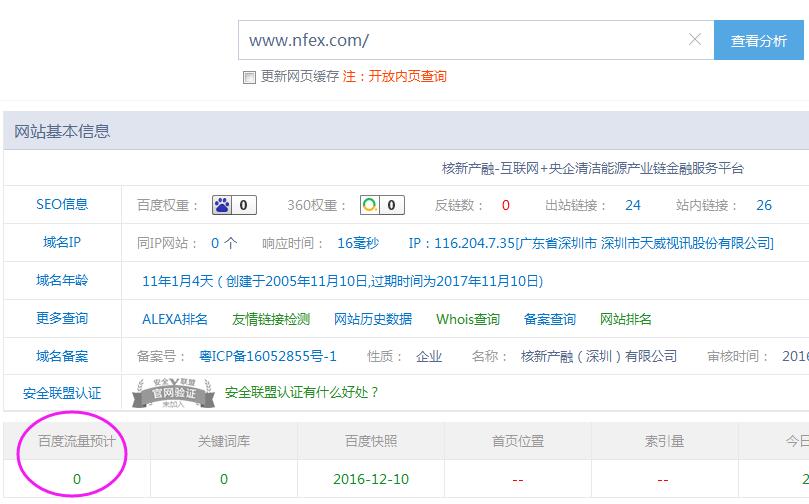Click the Baidu paw weight icon
This screenshot has width=809, height=504.
point(223,205)
